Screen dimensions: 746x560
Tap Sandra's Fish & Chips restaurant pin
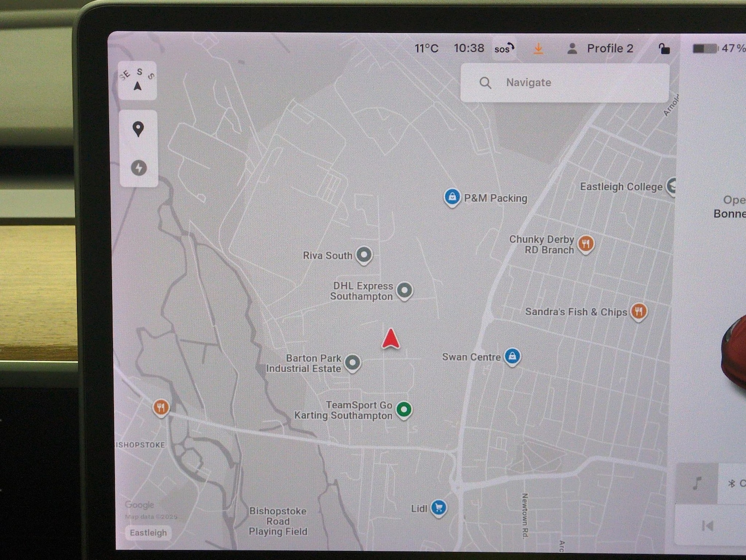pos(639,312)
